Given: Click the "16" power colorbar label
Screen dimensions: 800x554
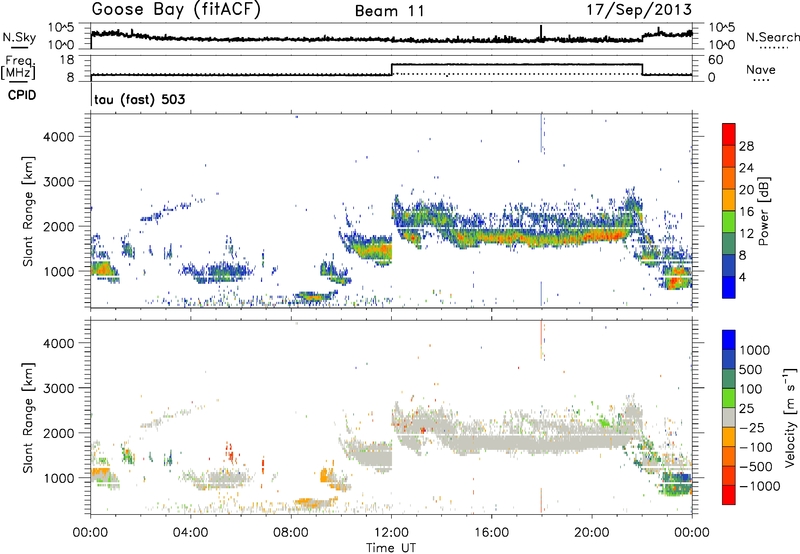Looking at the screenshot, I should point(746,212).
